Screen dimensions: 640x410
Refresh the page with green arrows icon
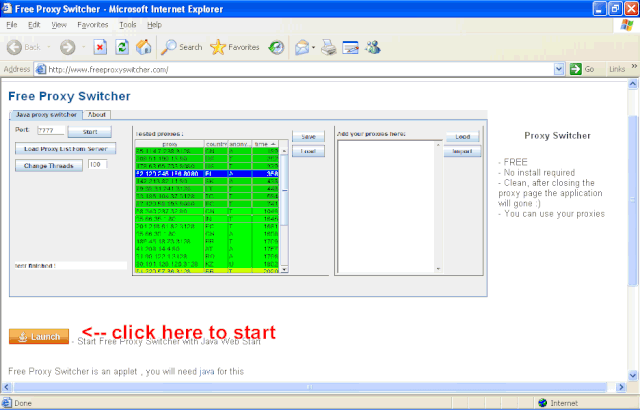(x=122, y=47)
